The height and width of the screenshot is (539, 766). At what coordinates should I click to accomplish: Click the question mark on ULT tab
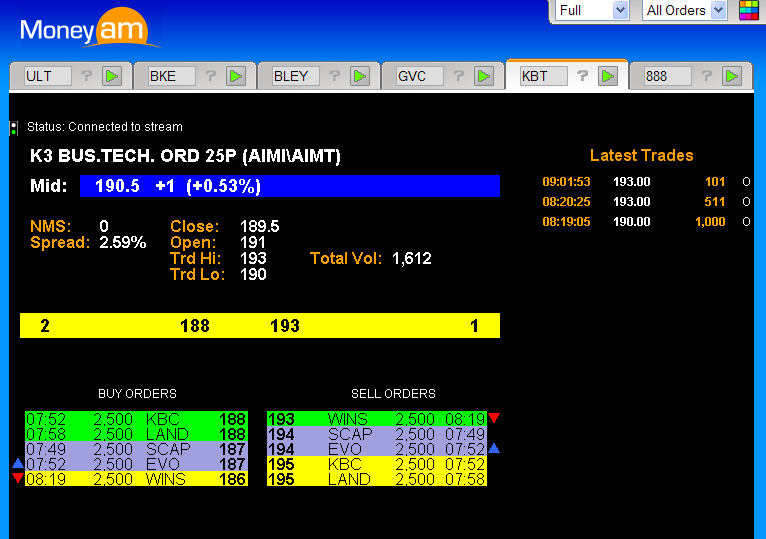[86, 76]
